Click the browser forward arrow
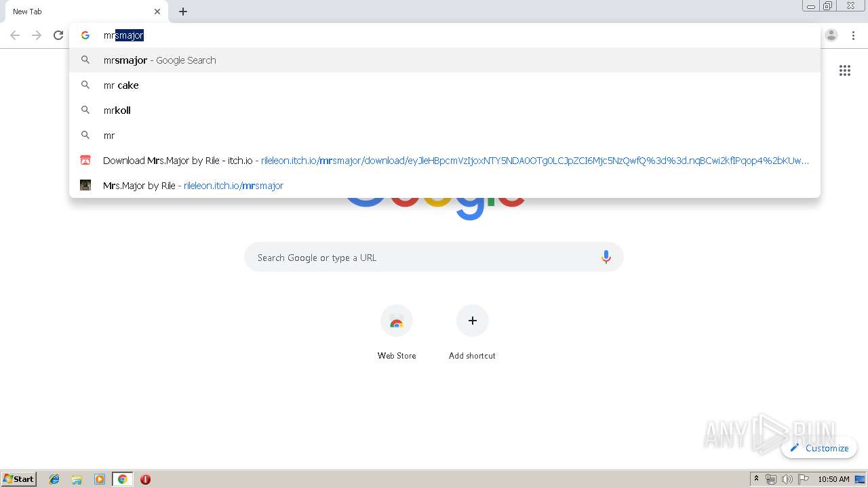Image resolution: width=868 pixels, height=488 pixels. click(x=37, y=35)
